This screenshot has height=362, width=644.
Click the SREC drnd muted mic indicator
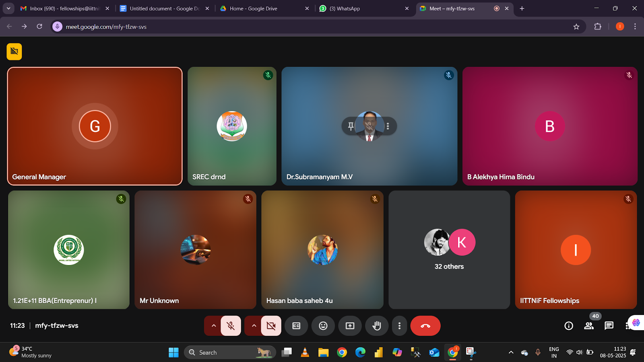pos(268,75)
